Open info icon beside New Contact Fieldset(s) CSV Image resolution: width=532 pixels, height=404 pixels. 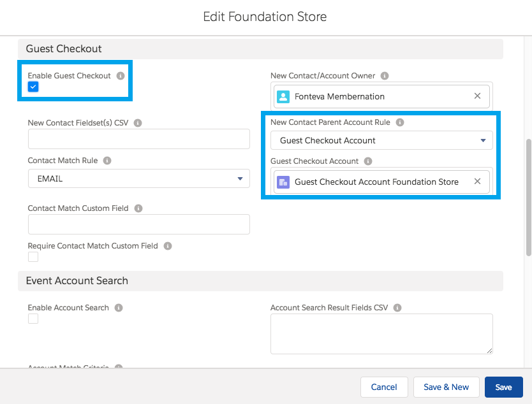[138, 123]
